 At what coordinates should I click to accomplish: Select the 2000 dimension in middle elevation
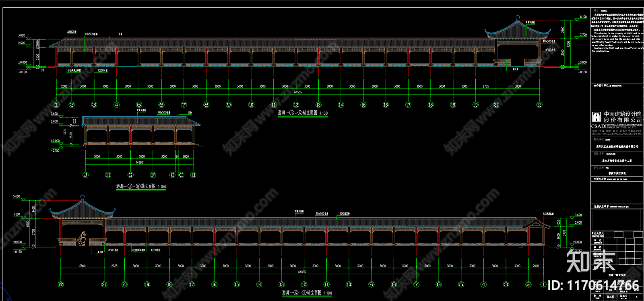tap(186, 157)
